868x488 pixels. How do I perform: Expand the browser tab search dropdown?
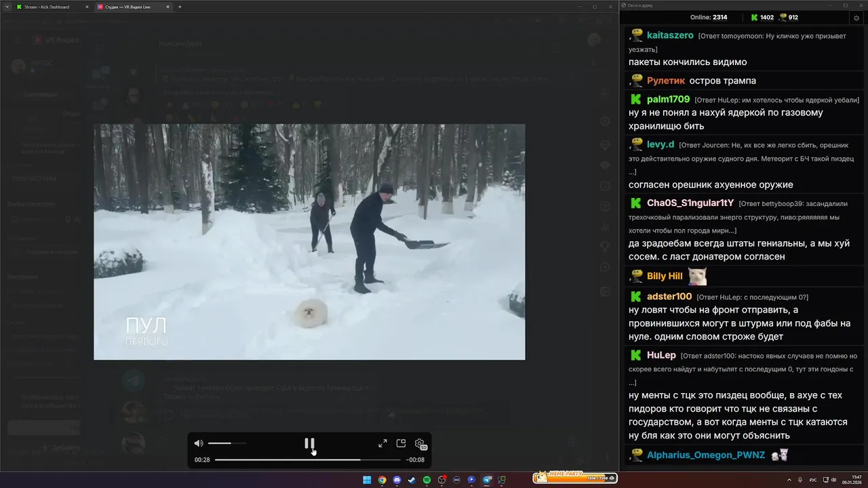pos(6,7)
